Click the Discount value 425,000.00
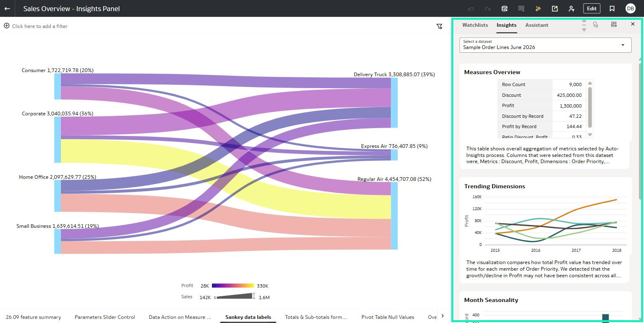This screenshot has width=644, height=323. 569,95
